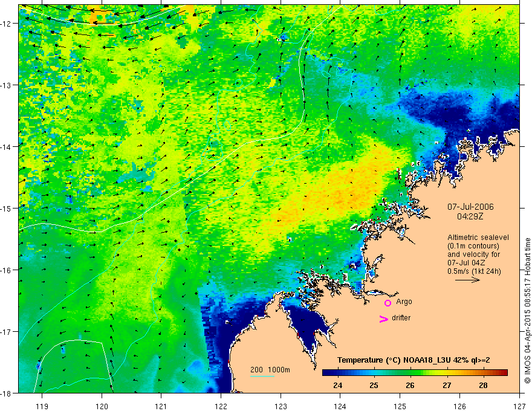The image size is (532, 411).
Task: Click latitude axis label -14
Action: point(7,147)
